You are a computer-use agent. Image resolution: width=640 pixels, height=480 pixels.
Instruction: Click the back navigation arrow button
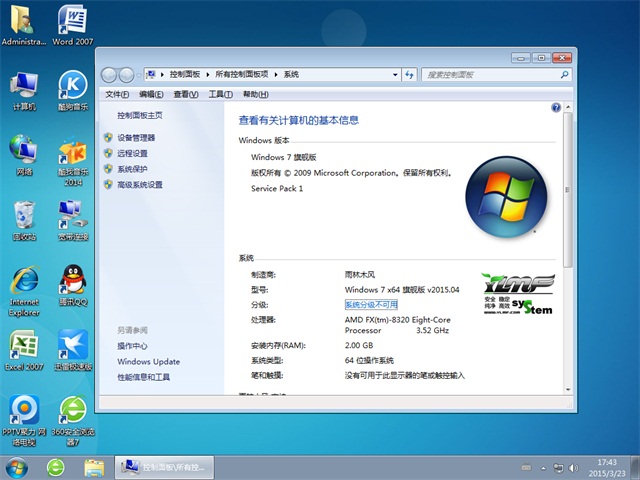click(x=109, y=75)
